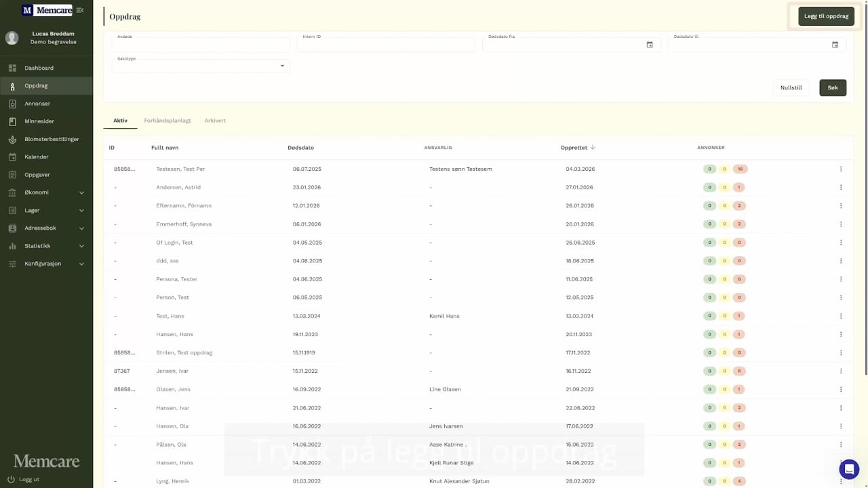Click the name Emmerhoff, Synneva
Viewport: 868px width, 488px height.
184,224
